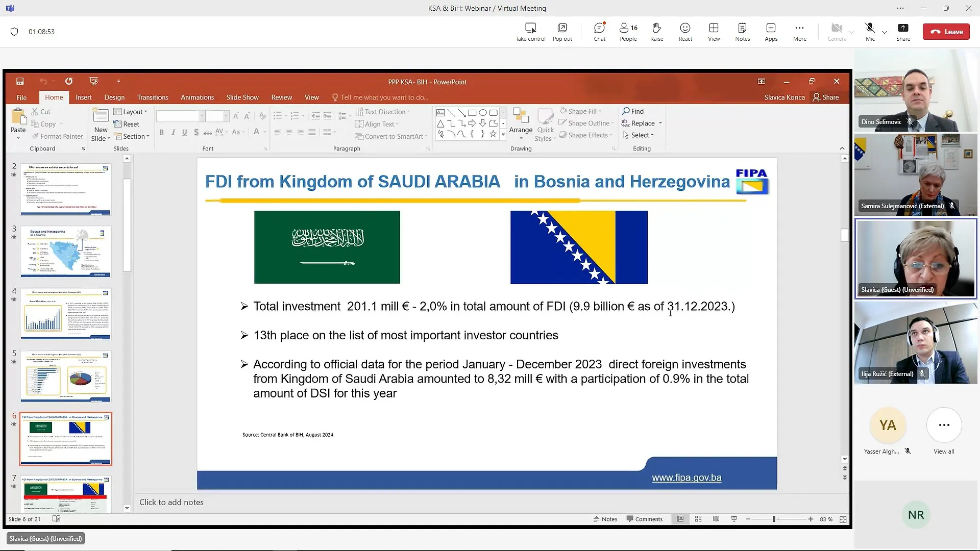The height and width of the screenshot is (551, 980).
Task: Raise your hand in the meeting
Action: pos(656,31)
